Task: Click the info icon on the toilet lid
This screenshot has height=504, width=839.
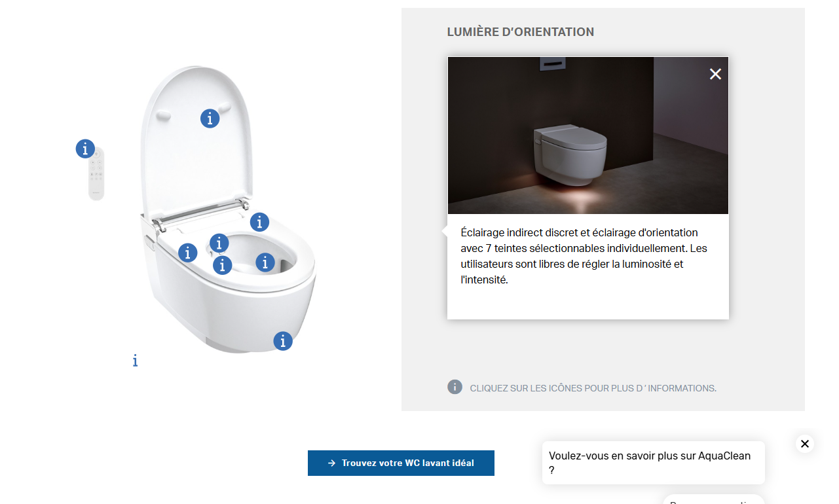Action: tap(210, 118)
